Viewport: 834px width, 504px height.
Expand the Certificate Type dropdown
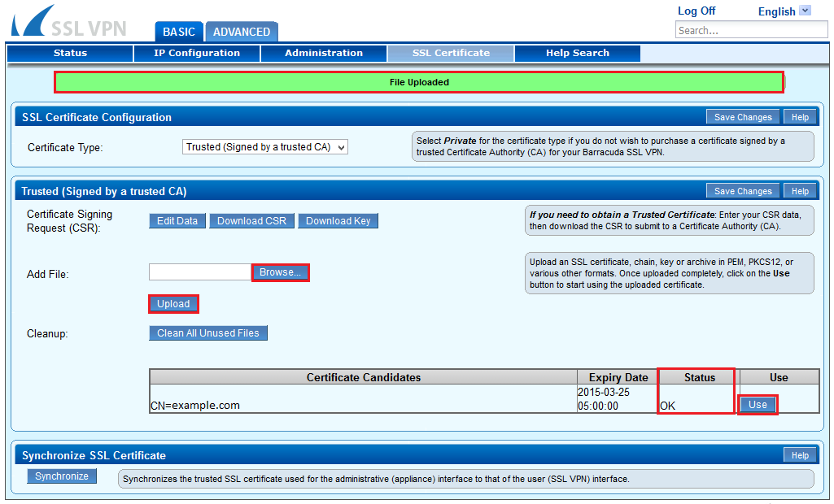click(x=265, y=147)
